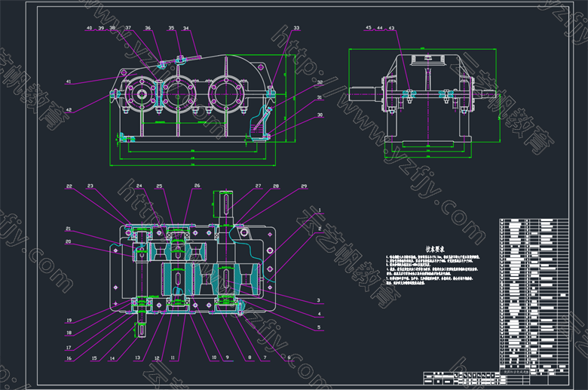Click the part callout number 16

[69, 358]
